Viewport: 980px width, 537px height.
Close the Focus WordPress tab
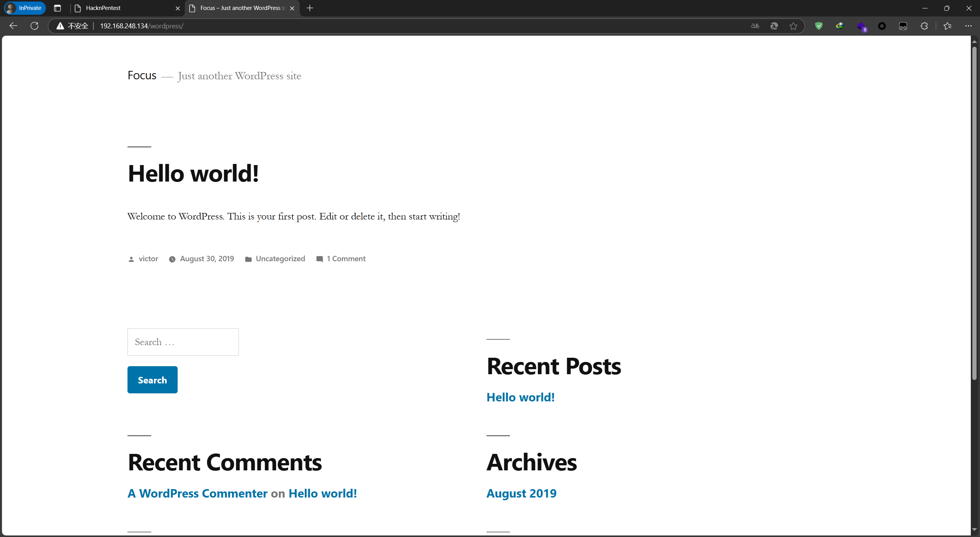click(292, 8)
